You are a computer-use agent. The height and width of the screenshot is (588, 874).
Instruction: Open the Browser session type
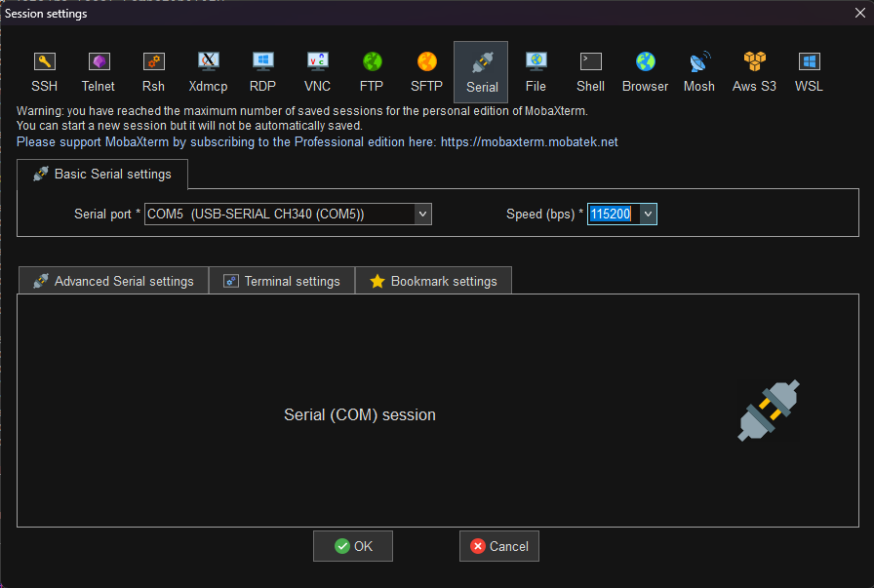[645, 72]
